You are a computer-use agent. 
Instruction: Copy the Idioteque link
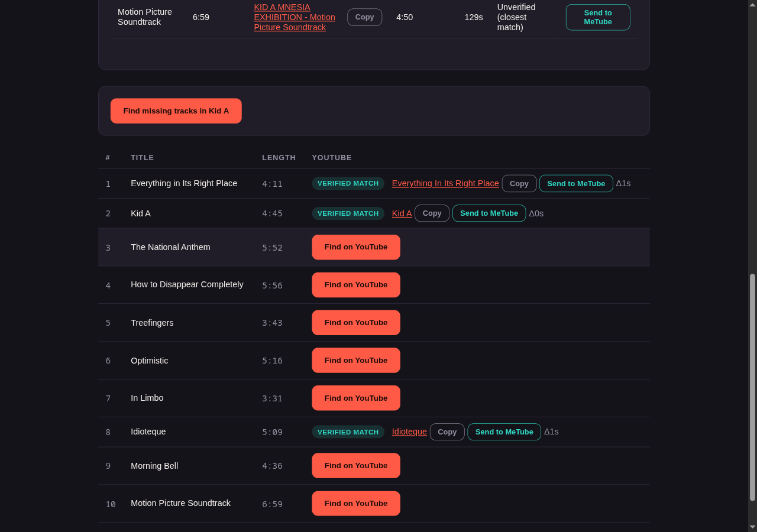point(447,432)
